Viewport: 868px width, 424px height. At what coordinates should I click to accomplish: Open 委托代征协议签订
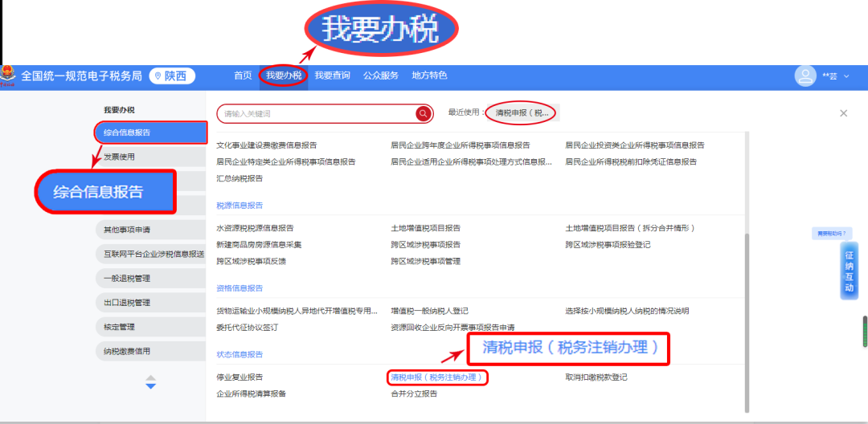click(x=248, y=328)
